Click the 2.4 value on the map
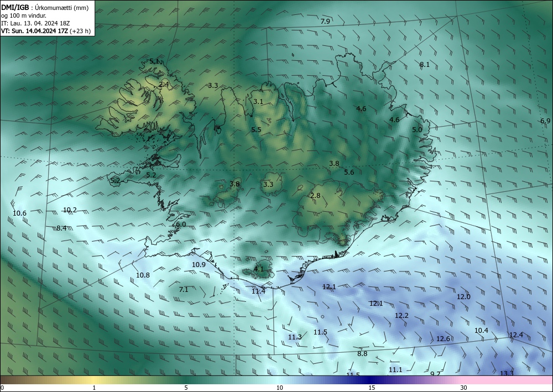 coord(164,84)
